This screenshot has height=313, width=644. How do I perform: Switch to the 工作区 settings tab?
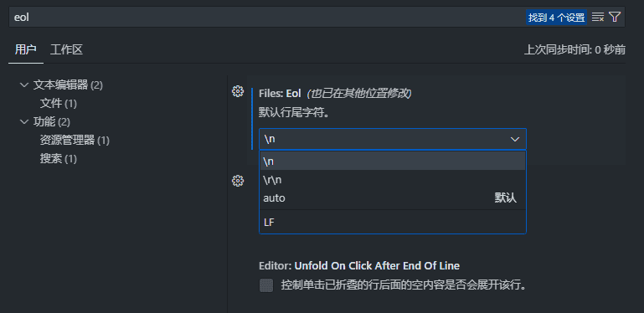coord(66,50)
